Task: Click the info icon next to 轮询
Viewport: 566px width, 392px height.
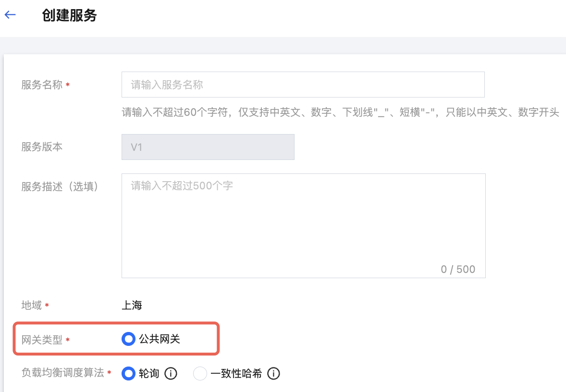Action: point(171,373)
